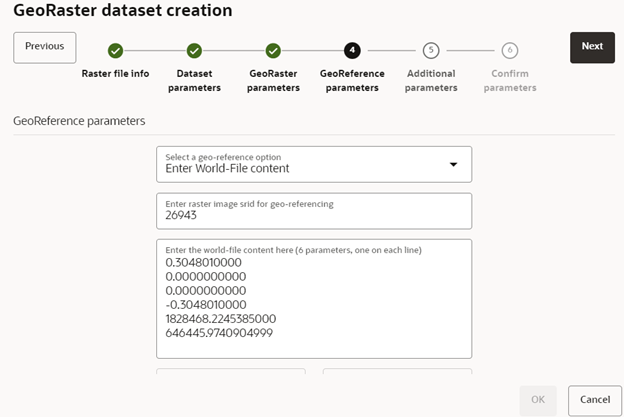
Task: Open the Raster file info step label
Action: coord(115,74)
